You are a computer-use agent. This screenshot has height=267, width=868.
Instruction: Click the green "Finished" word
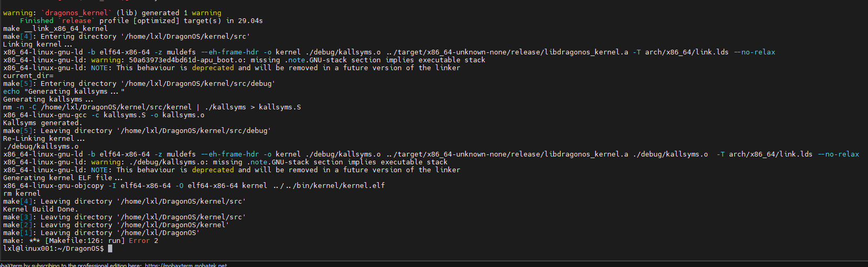[37, 21]
